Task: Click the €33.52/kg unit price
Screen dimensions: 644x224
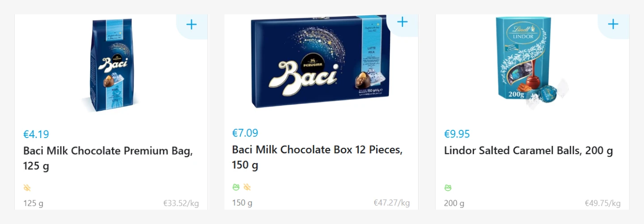Action: (x=181, y=204)
